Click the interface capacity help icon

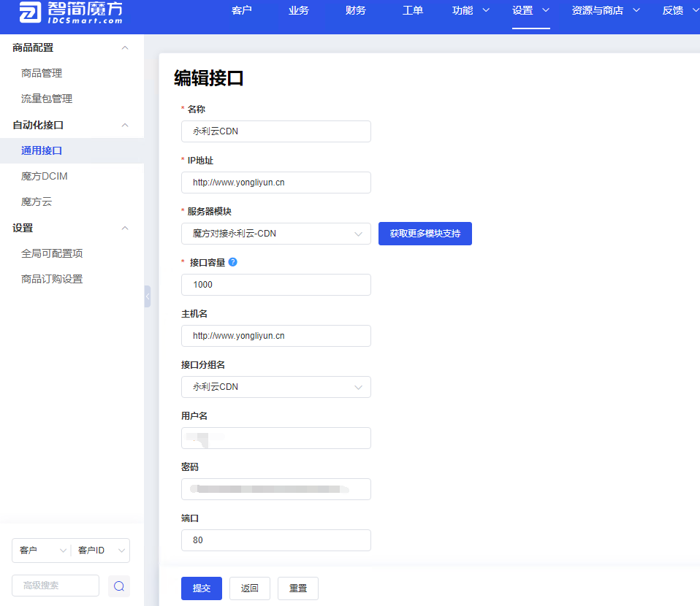click(232, 262)
